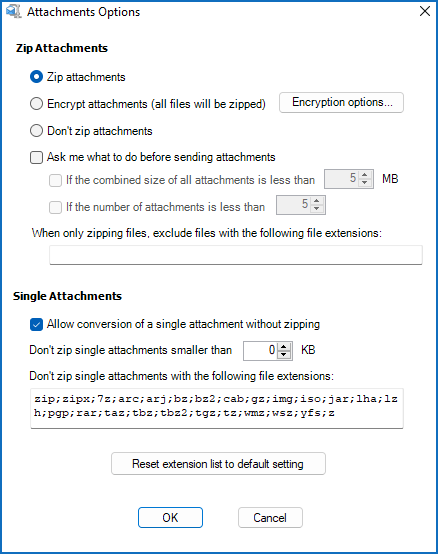Cancel the Attachments Options dialog

pyautogui.click(x=270, y=518)
